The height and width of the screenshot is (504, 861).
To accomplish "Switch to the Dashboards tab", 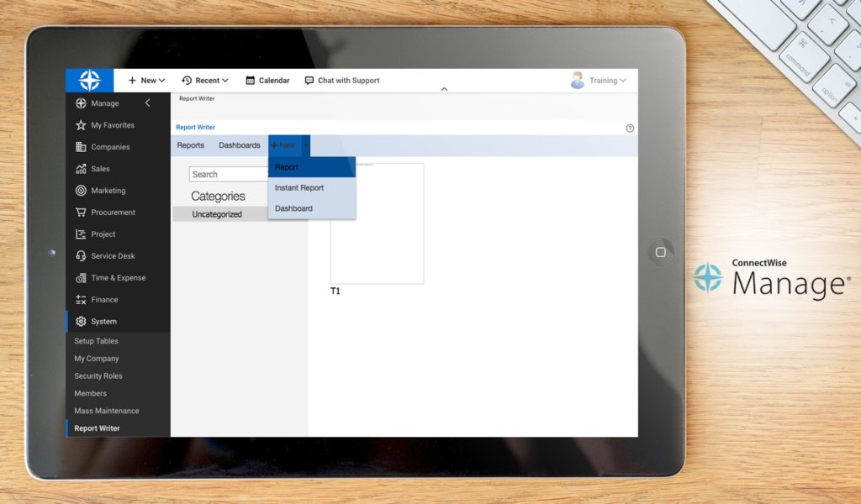I will pos(239,144).
